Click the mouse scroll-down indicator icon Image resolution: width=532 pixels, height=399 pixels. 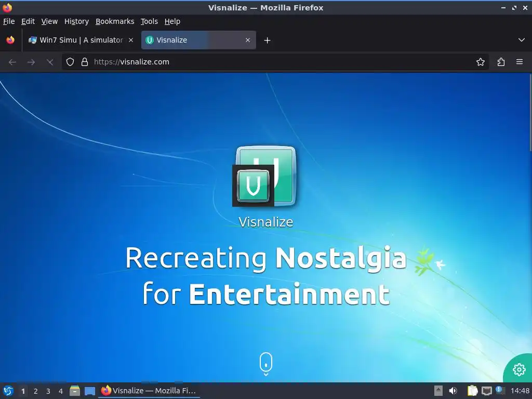(x=266, y=364)
